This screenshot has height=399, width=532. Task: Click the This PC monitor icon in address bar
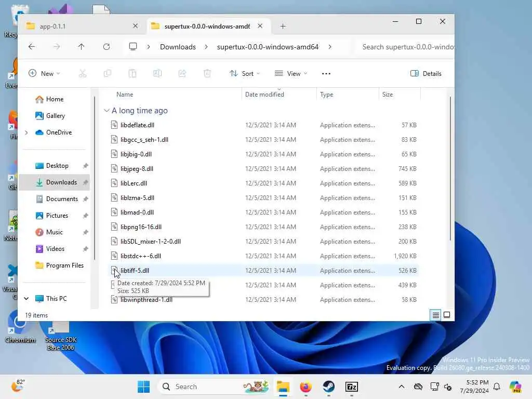pos(133,47)
